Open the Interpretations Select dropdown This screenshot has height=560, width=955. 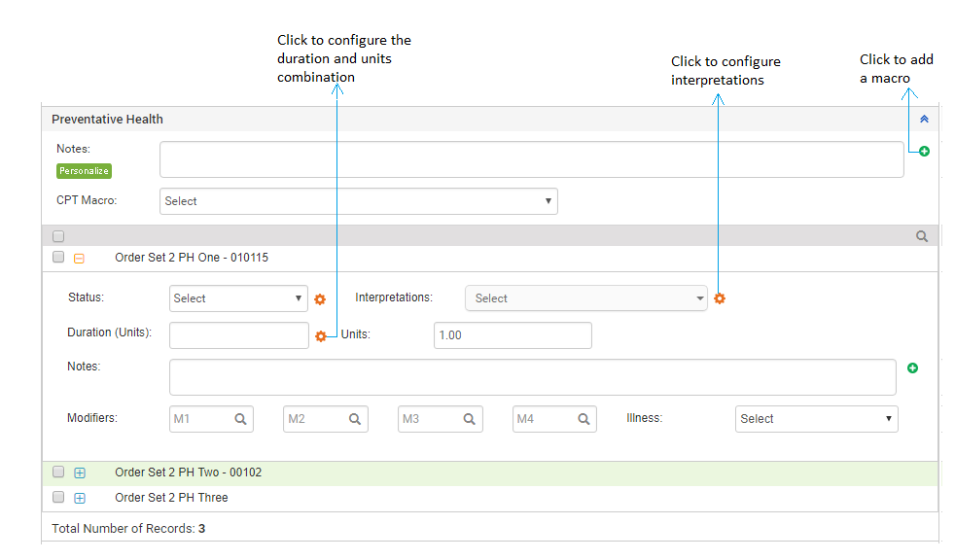point(586,298)
